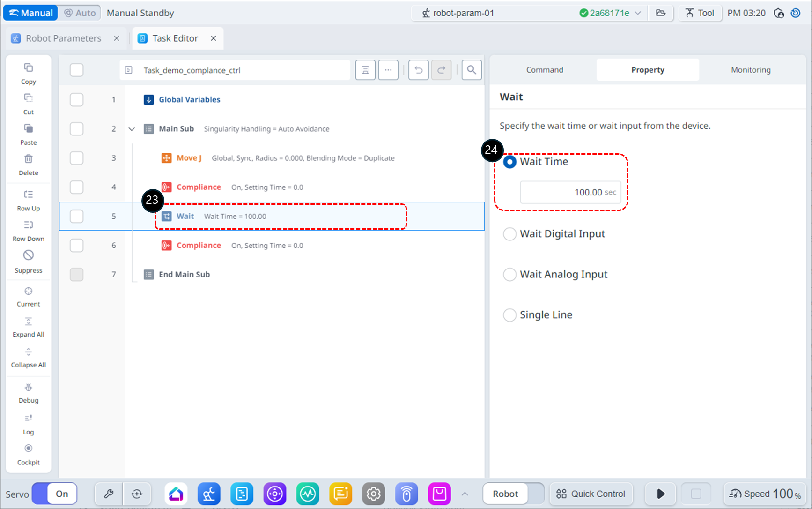Click the undo arrow button
812x509 pixels.
[x=418, y=70]
